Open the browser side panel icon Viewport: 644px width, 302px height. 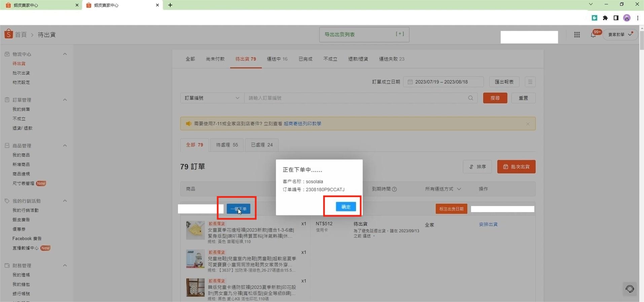coord(616,18)
